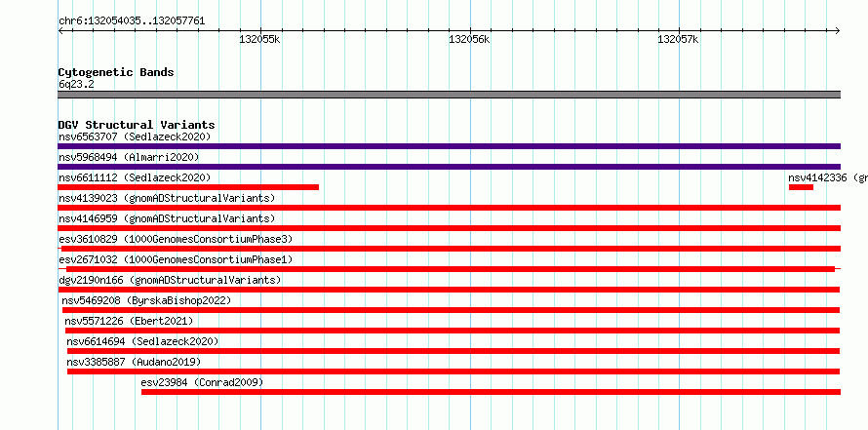Select the red bar for esv3610829
This screenshot has height=430, width=868.
(x=451, y=249)
